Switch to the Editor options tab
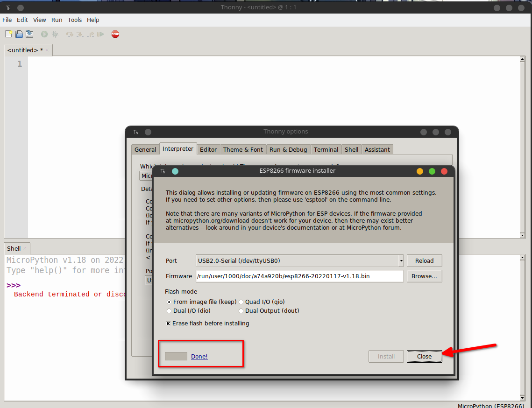 (208, 149)
